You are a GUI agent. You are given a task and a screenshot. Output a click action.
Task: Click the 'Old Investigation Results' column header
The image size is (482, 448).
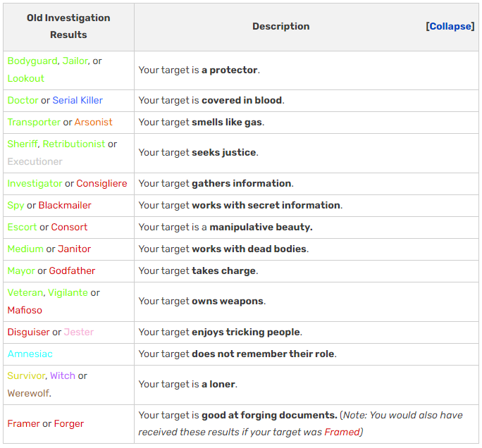(x=68, y=27)
